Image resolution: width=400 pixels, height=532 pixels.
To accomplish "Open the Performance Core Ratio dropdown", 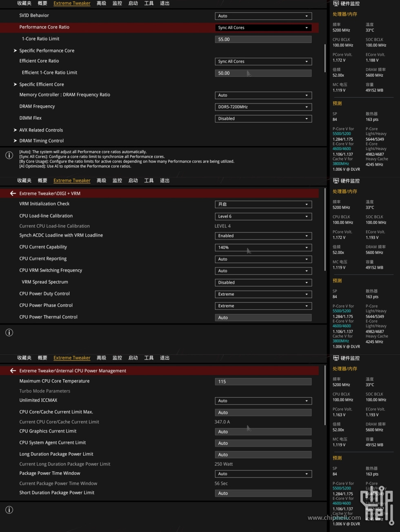I will (x=263, y=28).
